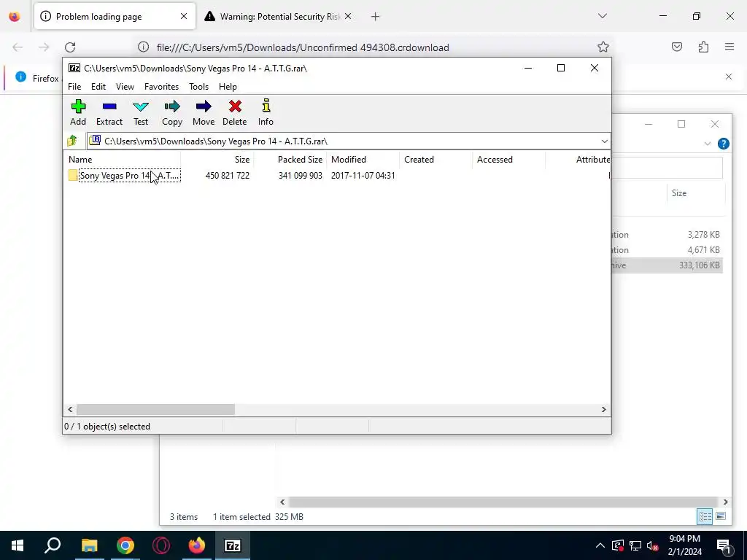Bookmark this page with the star icon

point(603,47)
